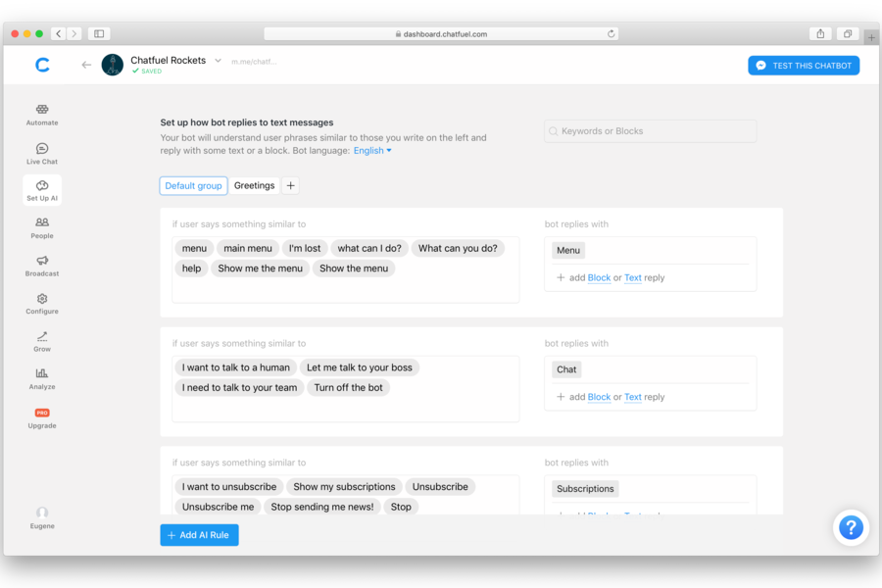
Task: Click the TEST THIS CHATBOT button
Action: 804,65
